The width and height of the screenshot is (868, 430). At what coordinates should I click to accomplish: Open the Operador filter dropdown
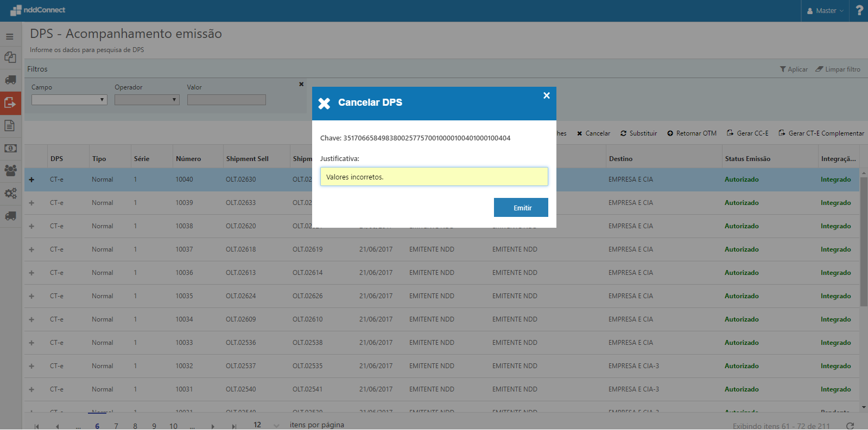tap(147, 100)
